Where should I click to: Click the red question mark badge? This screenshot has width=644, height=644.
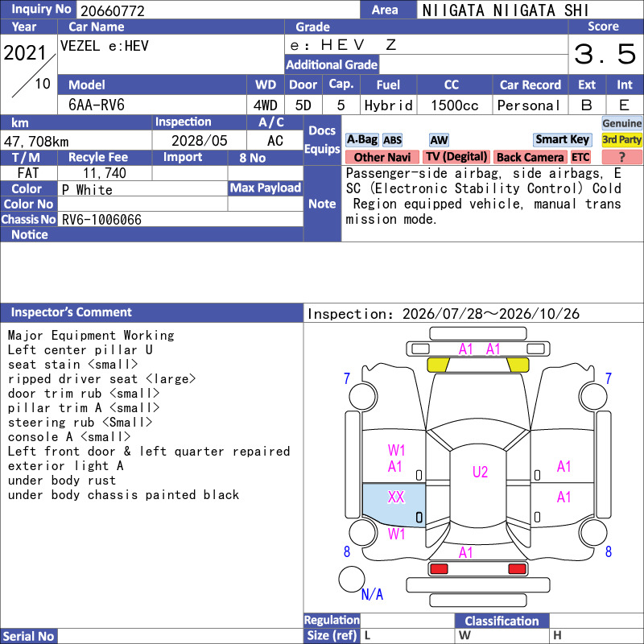point(621,157)
